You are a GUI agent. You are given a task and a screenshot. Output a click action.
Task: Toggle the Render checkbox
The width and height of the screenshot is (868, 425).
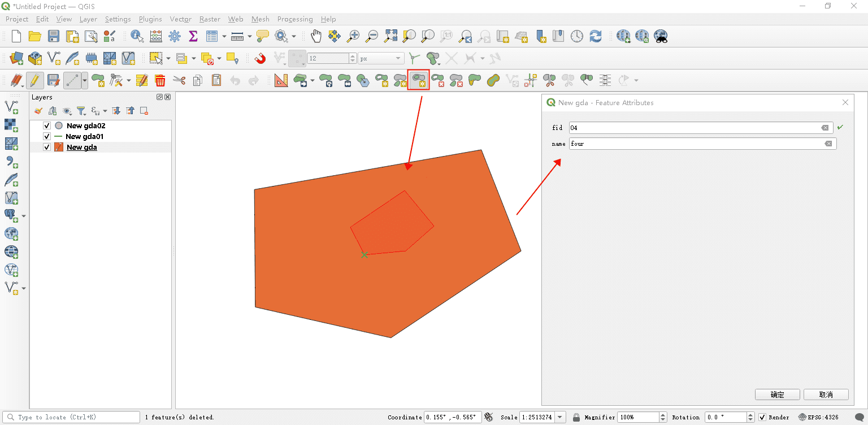coord(762,417)
